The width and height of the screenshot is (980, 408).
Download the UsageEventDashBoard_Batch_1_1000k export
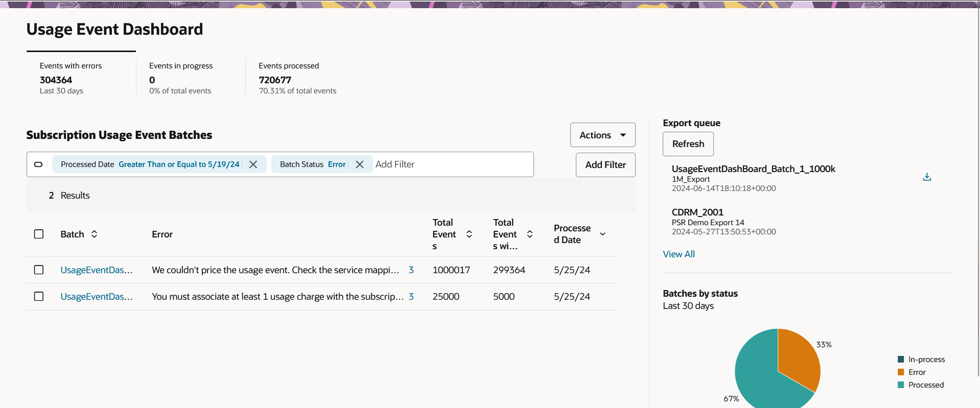(927, 177)
